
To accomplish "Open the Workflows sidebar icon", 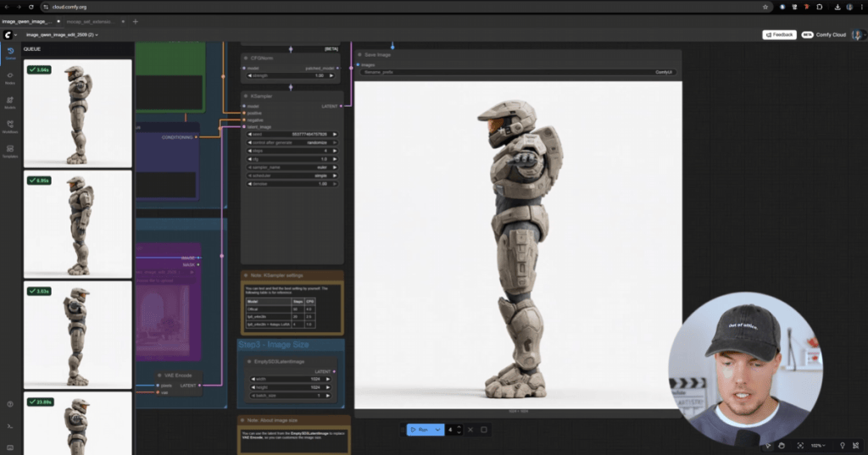I will pyautogui.click(x=10, y=126).
